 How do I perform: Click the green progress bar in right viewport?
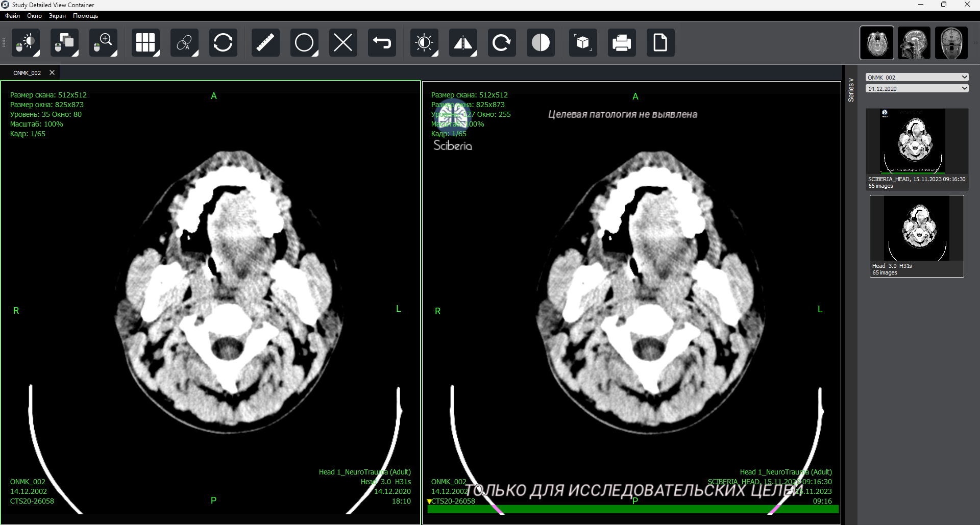(x=633, y=509)
